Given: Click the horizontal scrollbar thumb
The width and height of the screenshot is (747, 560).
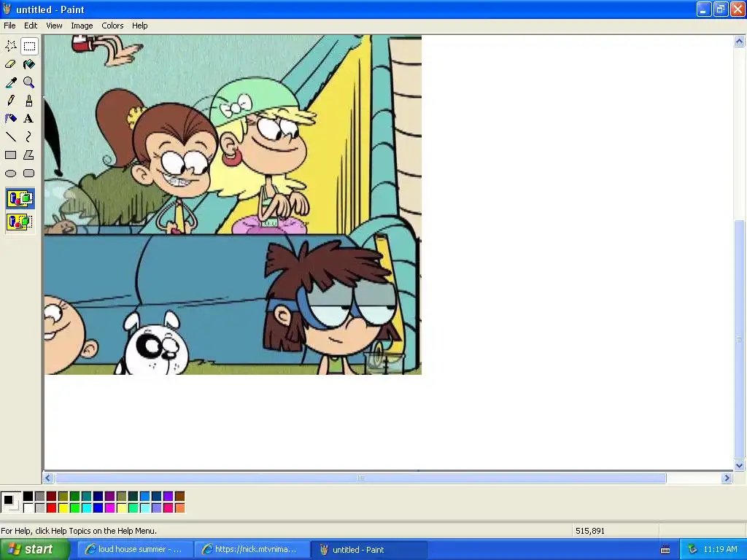Looking at the screenshot, I should click(x=360, y=478).
